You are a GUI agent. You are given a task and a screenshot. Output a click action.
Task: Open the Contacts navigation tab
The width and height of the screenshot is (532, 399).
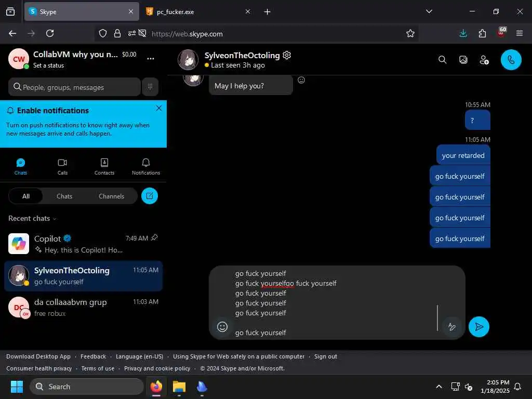104,167
